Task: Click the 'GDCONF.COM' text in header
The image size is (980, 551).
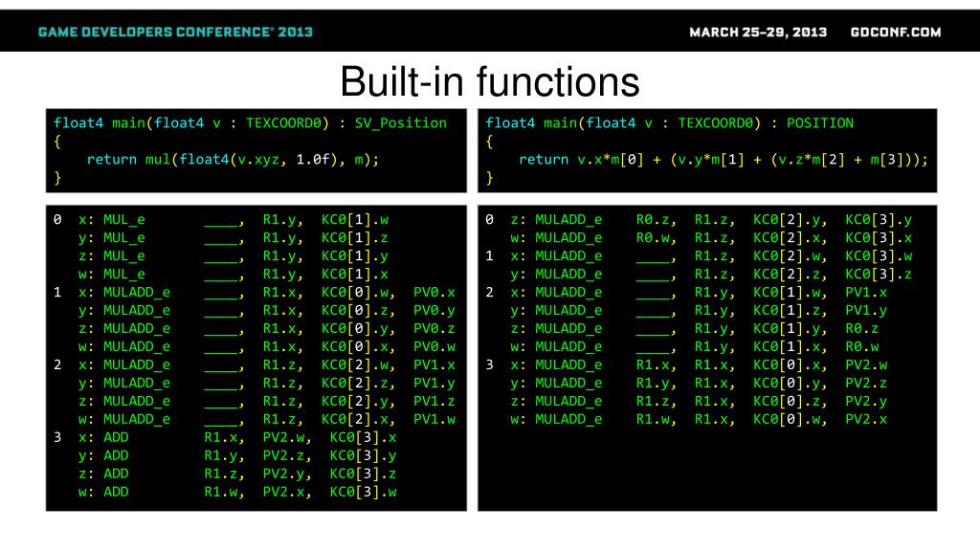Action: pyautogui.click(x=896, y=32)
